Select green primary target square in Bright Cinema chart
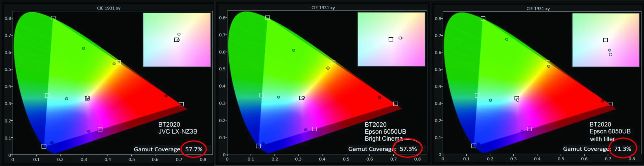The width and height of the screenshot is (644, 166). coord(268,18)
